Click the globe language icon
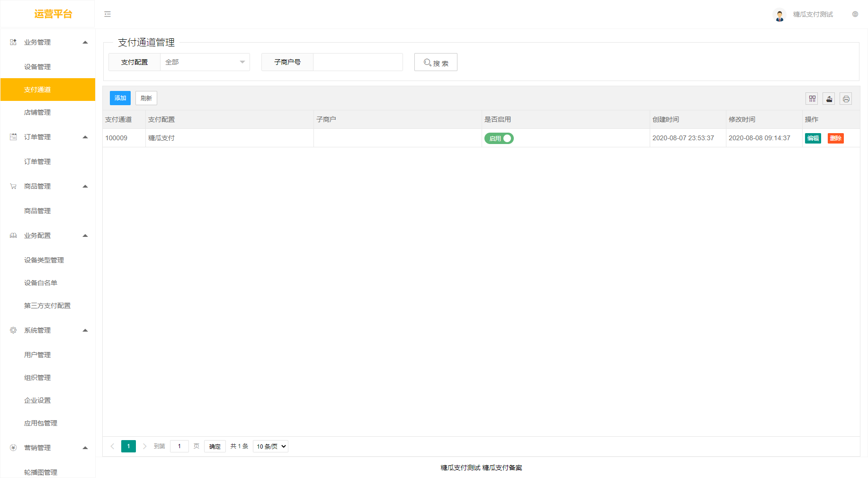Screen dimensions: 868x478 [x=855, y=14]
